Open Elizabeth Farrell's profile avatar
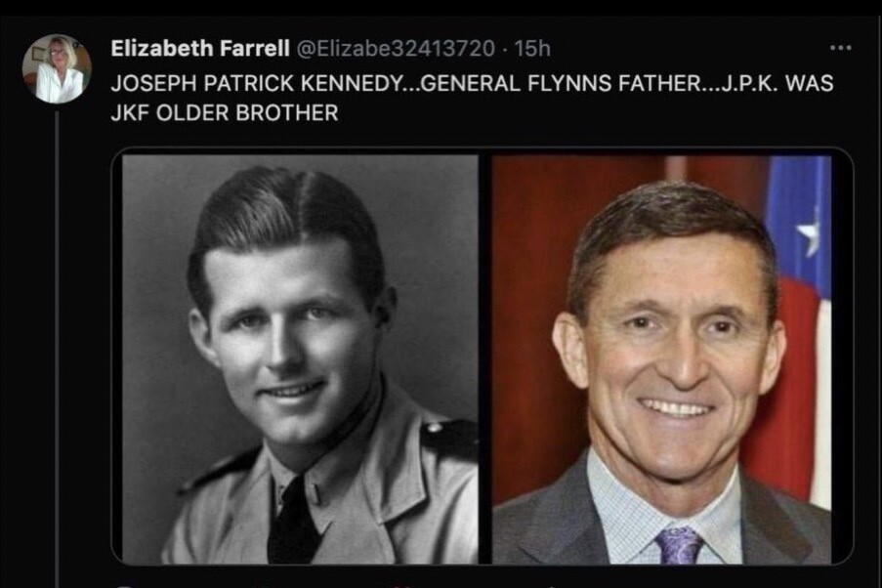Image resolution: width=882 pixels, height=588 pixels. tap(57, 69)
